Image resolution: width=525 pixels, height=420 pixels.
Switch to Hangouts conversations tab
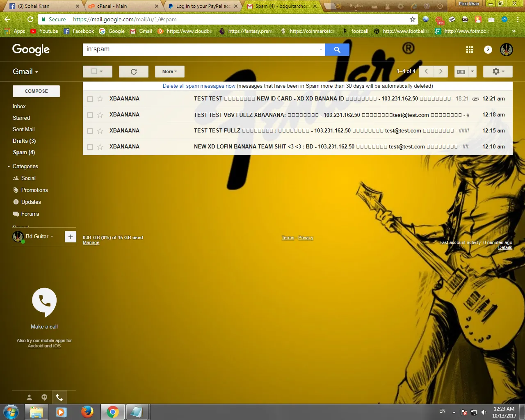coord(44,397)
